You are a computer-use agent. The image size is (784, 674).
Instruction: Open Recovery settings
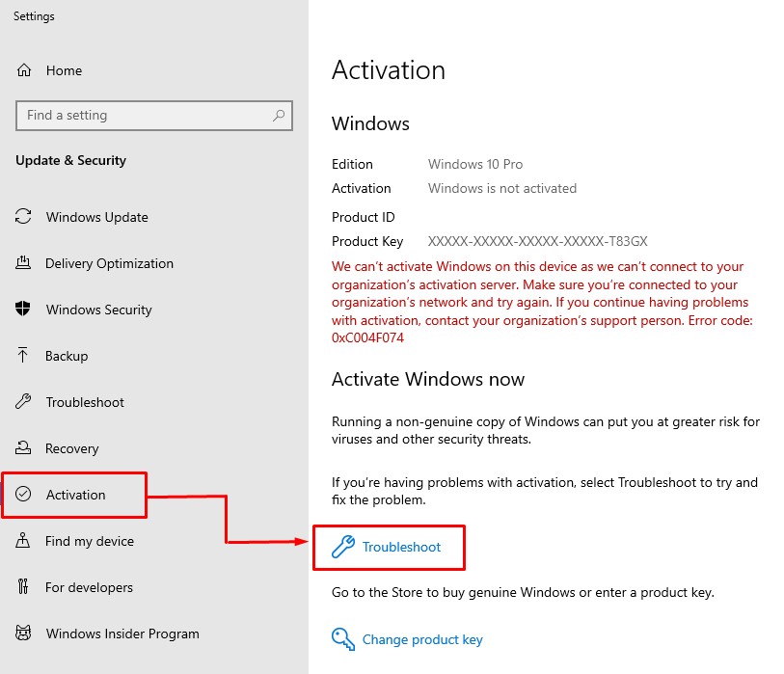click(x=72, y=448)
